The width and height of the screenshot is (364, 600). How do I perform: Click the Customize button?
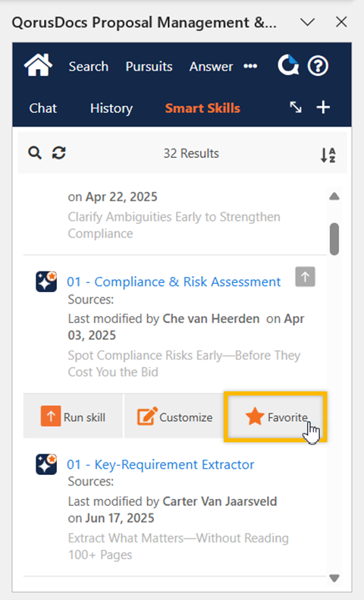pyautogui.click(x=174, y=416)
